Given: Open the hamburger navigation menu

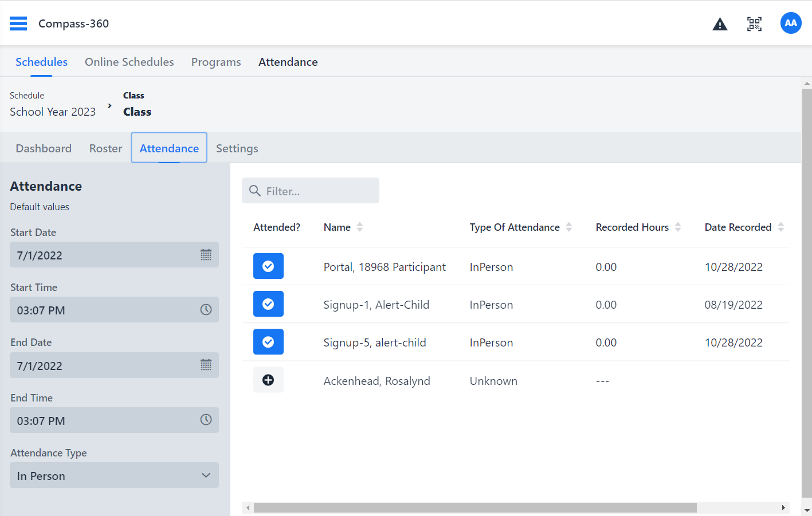Looking at the screenshot, I should (18, 23).
